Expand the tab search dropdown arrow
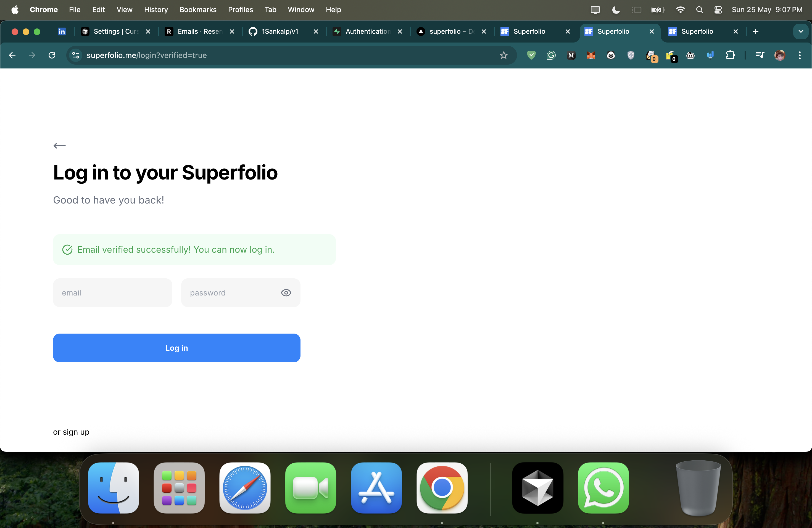Image resolution: width=812 pixels, height=528 pixels. (x=801, y=31)
